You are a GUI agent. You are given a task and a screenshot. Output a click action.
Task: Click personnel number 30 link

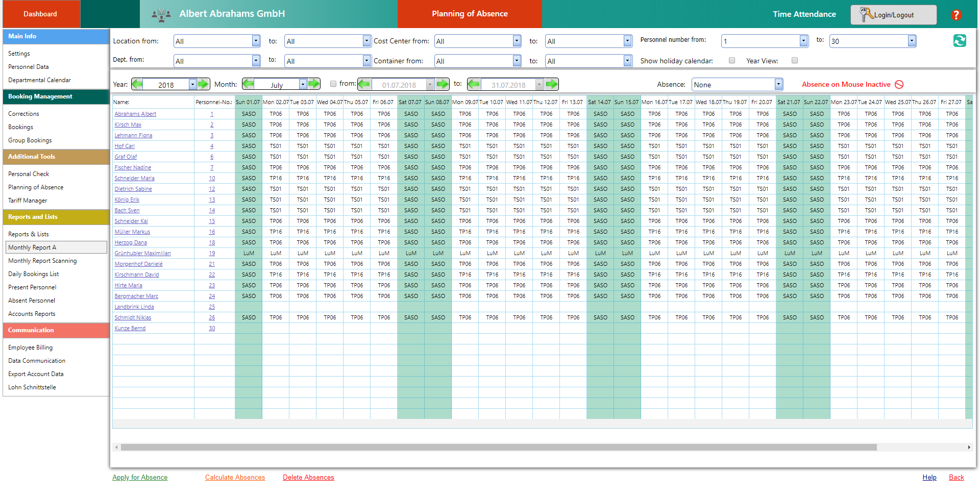coord(212,329)
